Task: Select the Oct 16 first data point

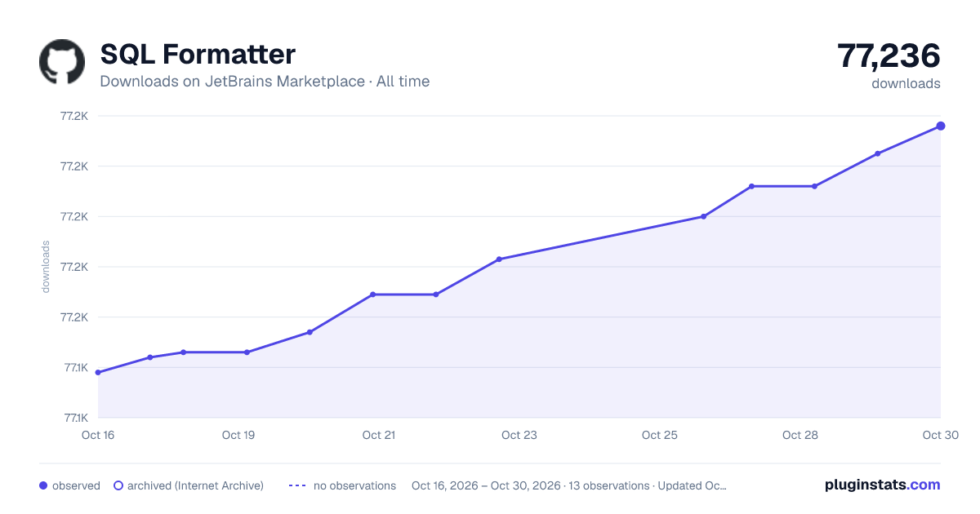Action: (98, 373)
